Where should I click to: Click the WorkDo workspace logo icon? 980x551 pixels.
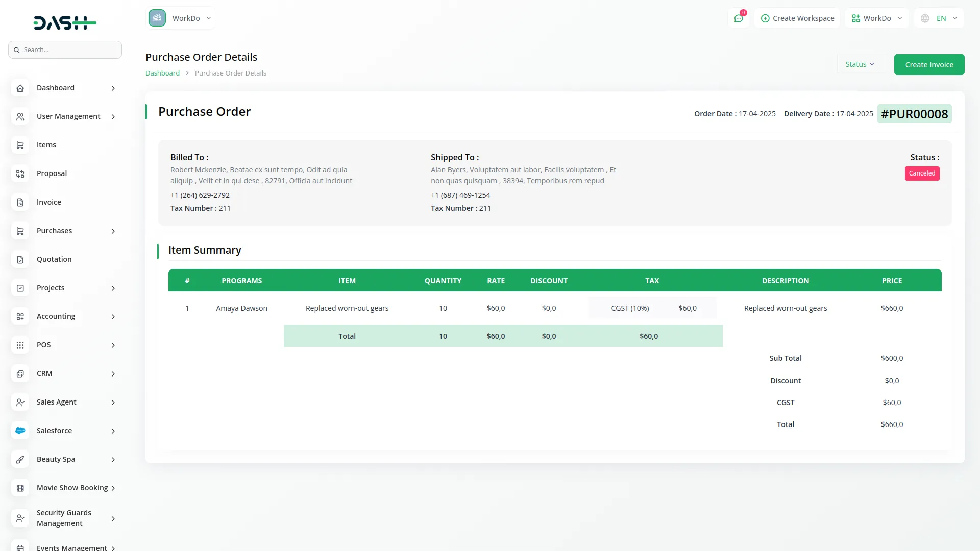point(157,18)
